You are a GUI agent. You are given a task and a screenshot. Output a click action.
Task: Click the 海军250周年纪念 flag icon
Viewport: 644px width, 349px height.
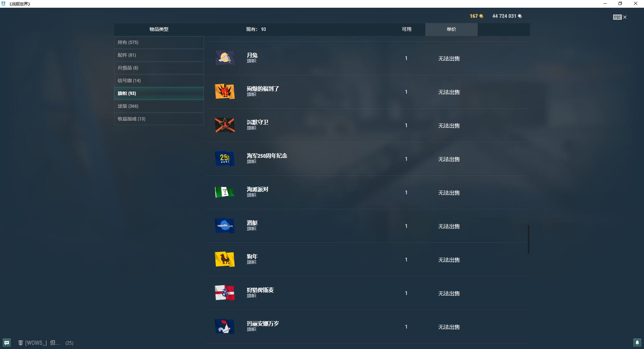tap(224, 158)
